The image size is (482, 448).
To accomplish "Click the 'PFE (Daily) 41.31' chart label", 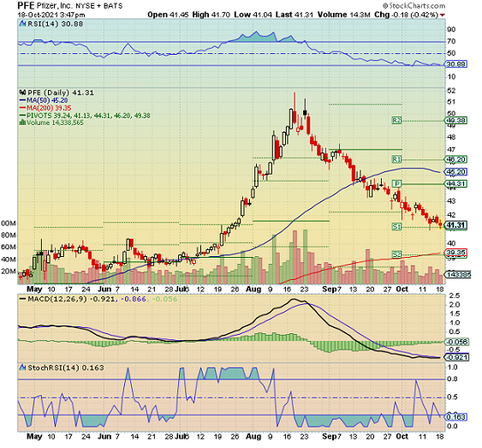I will click(61, 93).
